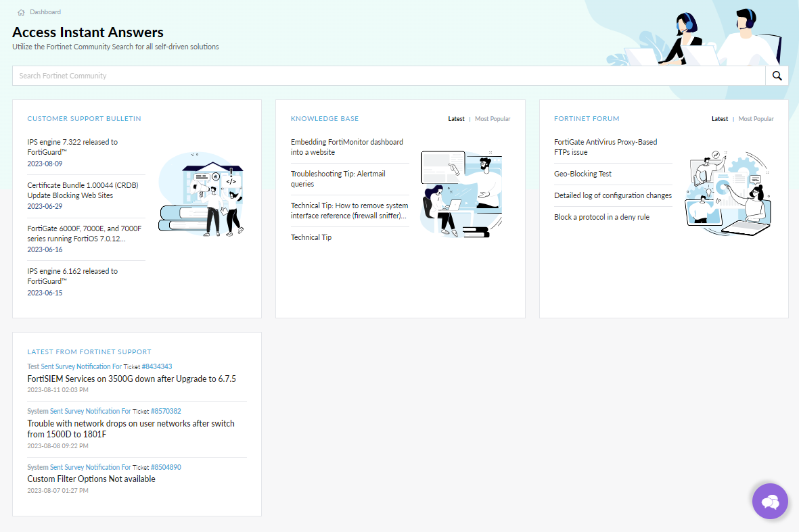This screenshot has height=532, width=799.
Task: Open Custom Filter Options Not available entry
Action: (91, 479)
